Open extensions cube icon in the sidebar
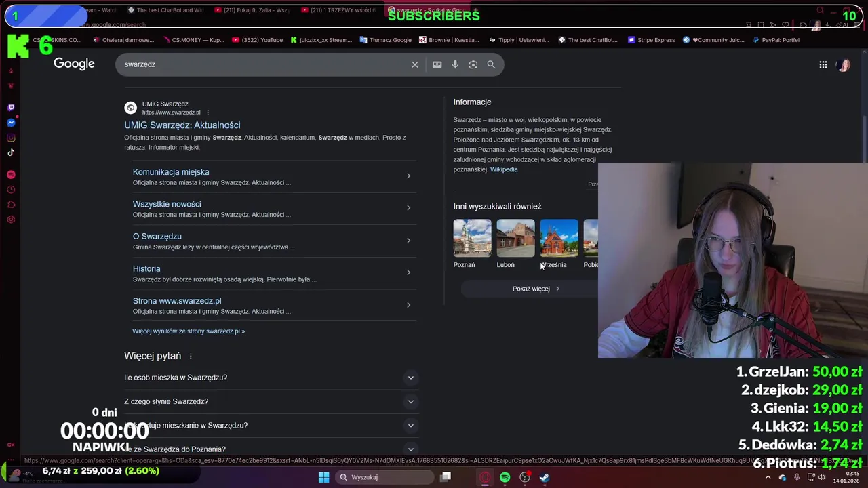Image resolution: width=868 pixels, height=488 pixels. click(11, 205)
